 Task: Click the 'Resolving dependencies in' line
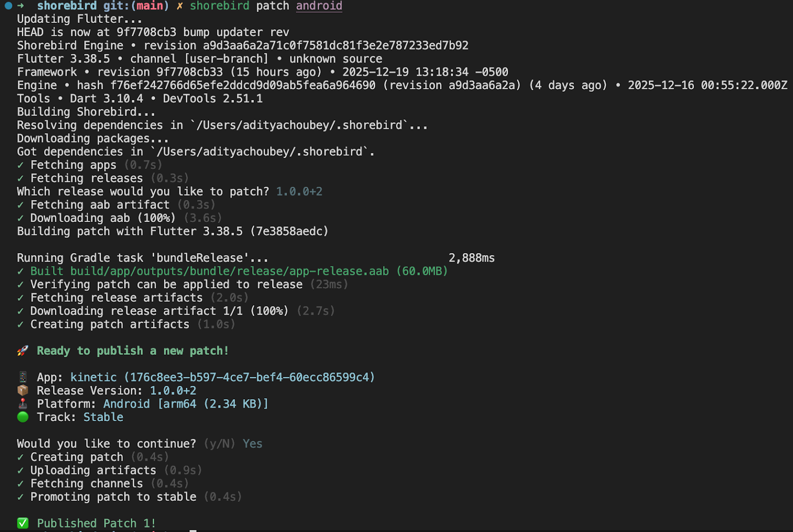(223, 125)
